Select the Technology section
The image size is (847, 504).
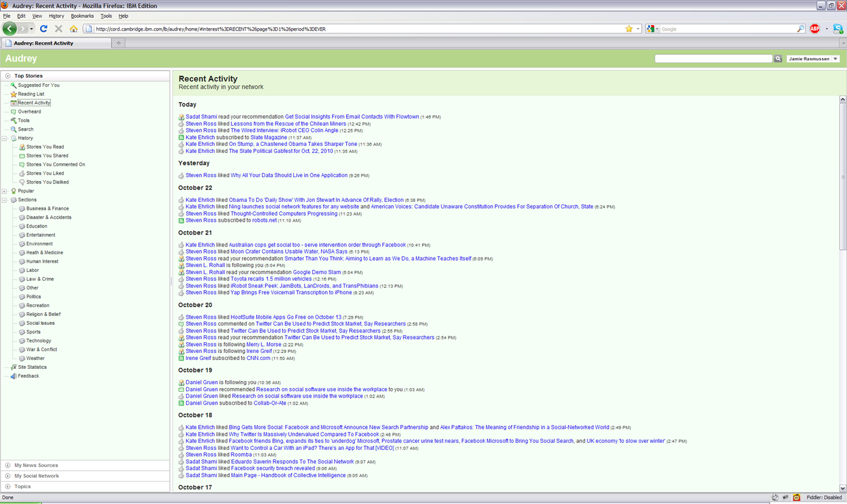tap(39, 341)
